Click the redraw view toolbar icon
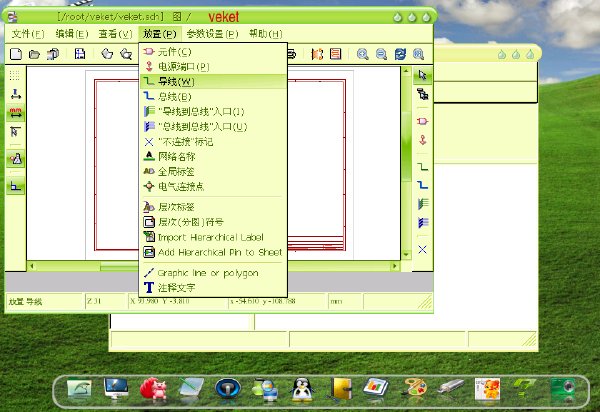 pyautogui.click(x=400, y=54)
